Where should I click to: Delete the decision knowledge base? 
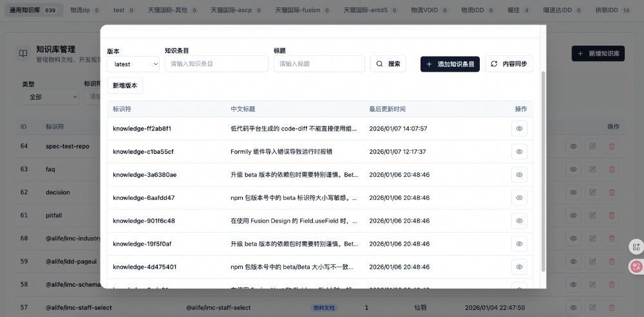click(612, 192)
